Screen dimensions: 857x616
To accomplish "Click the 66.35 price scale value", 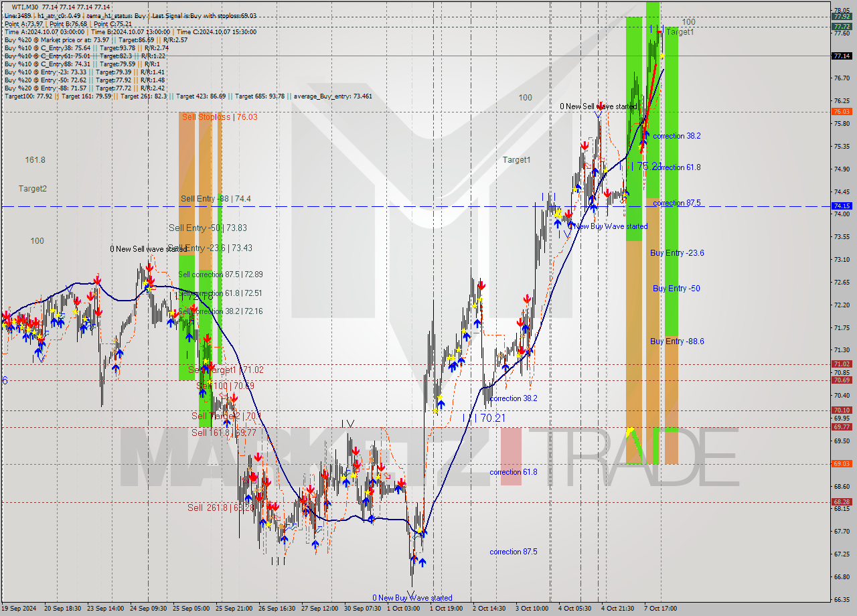I will (x=842, y=599).
